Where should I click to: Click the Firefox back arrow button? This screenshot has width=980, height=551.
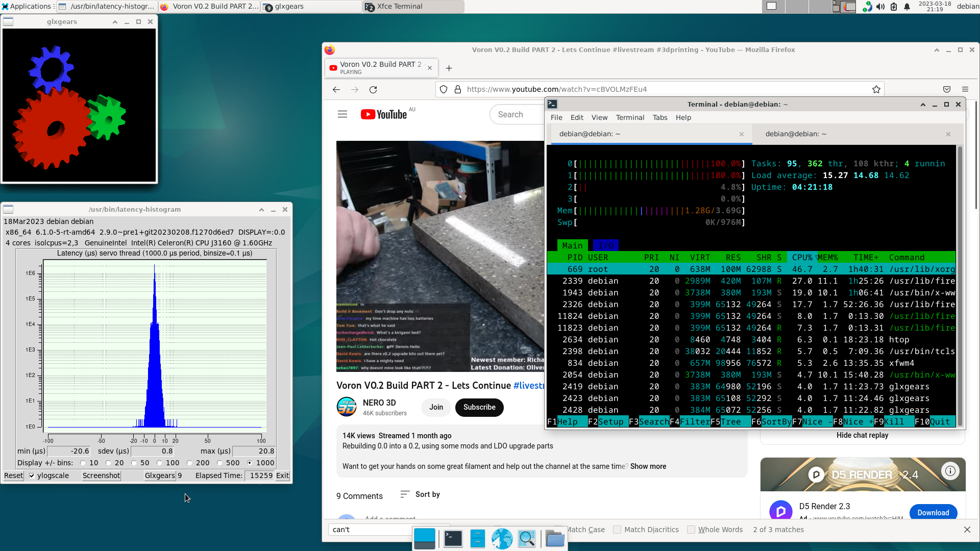336,89
